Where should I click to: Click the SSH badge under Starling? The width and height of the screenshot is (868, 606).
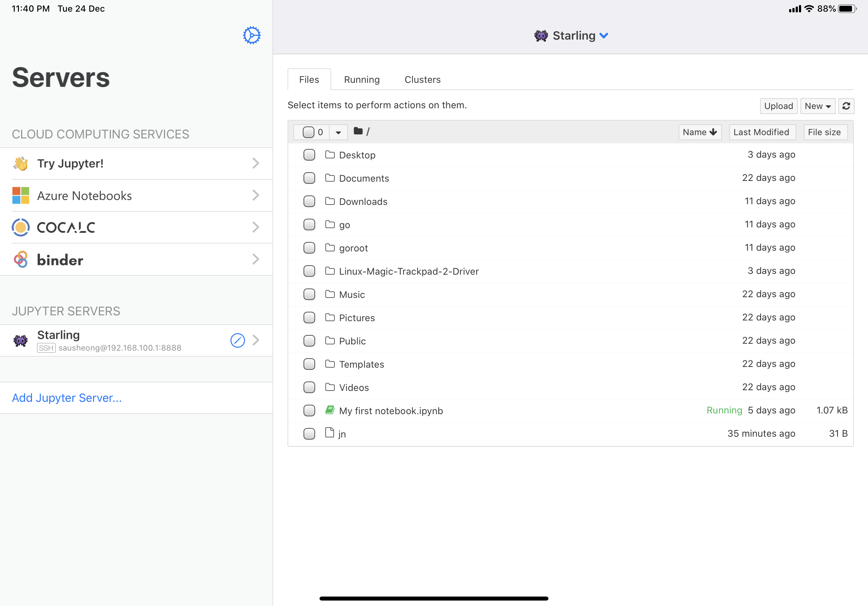pyautogui.click(x=46, y=348)
